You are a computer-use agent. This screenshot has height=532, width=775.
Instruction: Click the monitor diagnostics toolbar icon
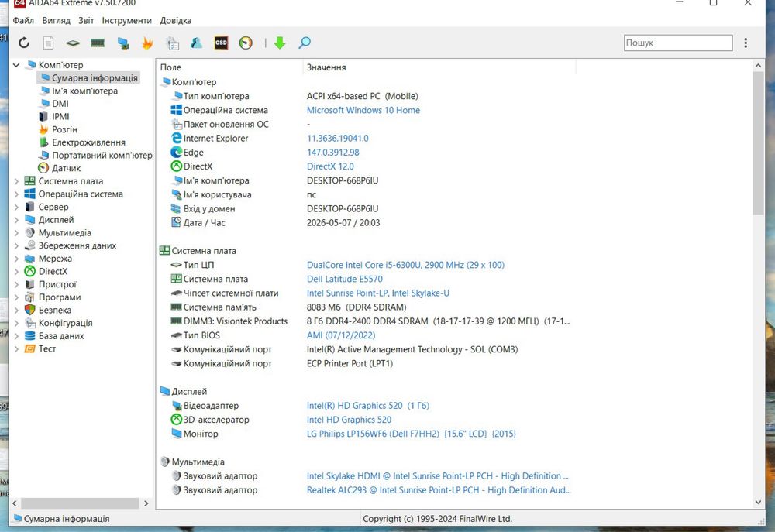(x=123, y=43)
